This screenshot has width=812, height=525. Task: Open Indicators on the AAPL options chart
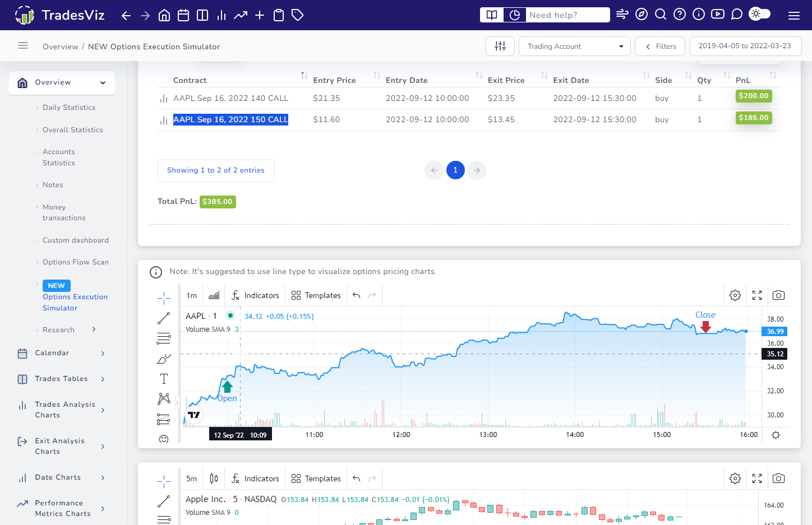click(x=255, y=295)
